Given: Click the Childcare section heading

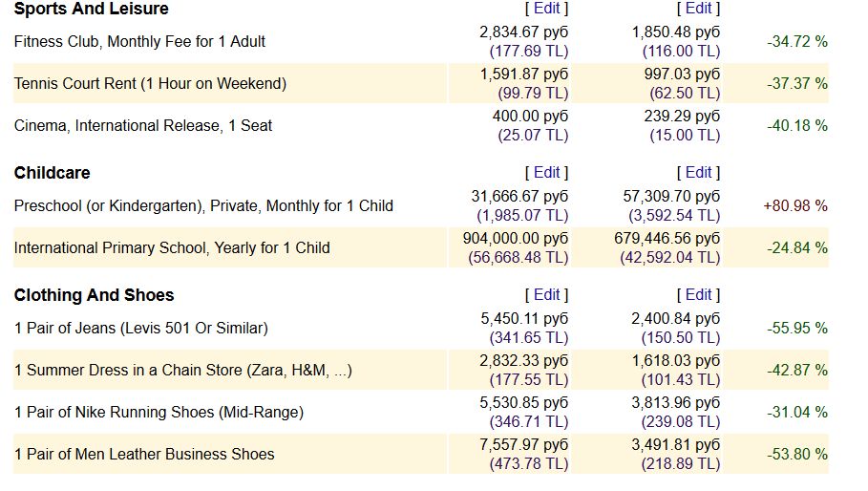Looking at the screenshot, I should (x=52, y=173).
